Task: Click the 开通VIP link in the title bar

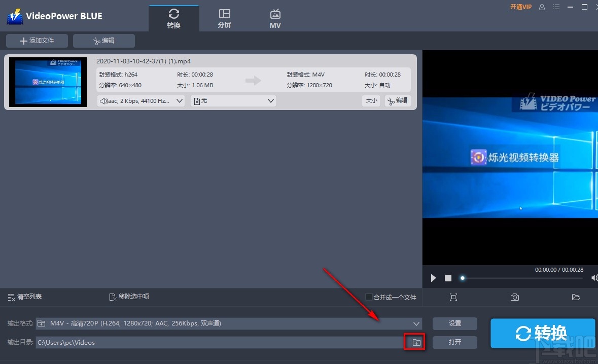Action: point(521,7)
